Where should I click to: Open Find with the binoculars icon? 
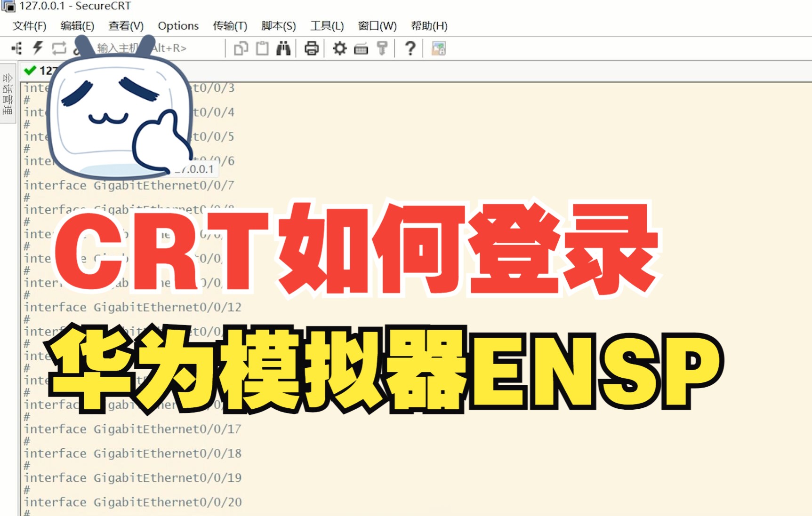point(283,48)
